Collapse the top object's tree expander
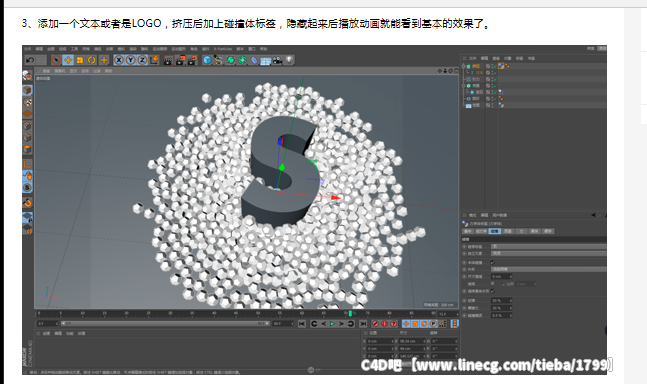 464,66
